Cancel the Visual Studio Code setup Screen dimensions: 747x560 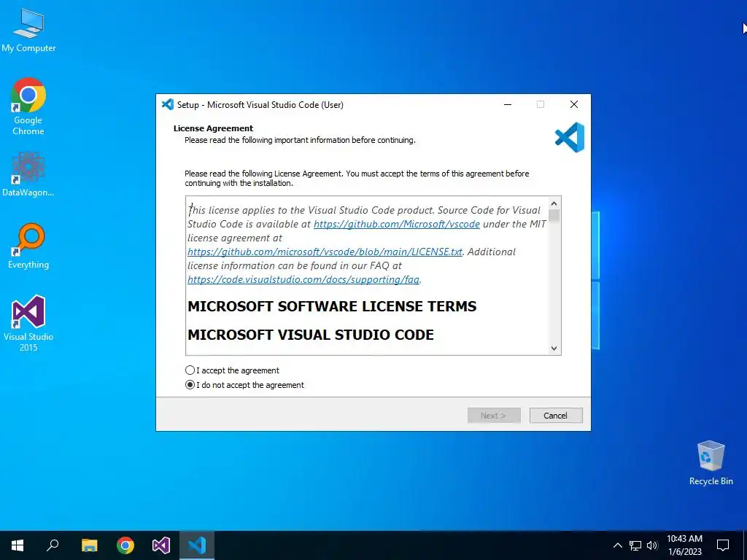click(555, 416)
